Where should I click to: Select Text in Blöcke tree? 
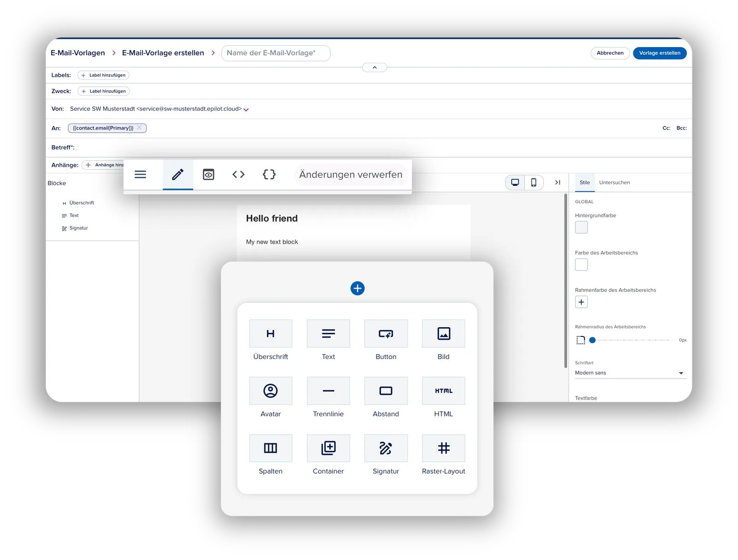[x=70, y=215]
